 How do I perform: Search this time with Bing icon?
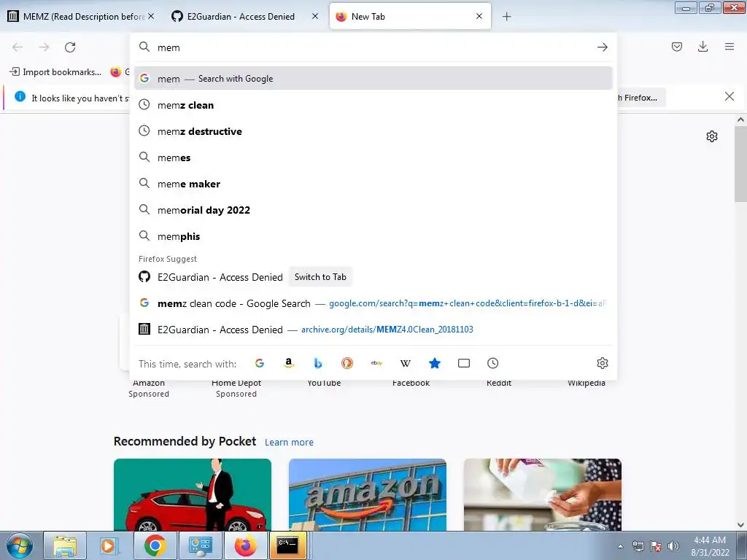point(318,363)
